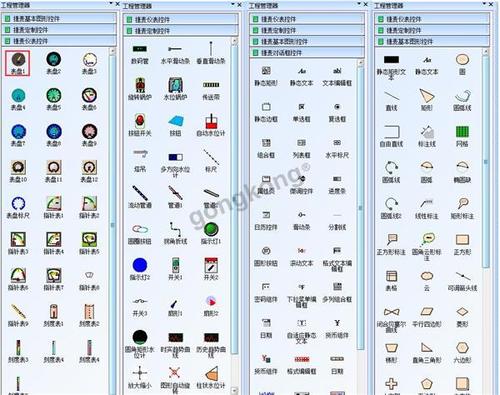Choose the 复选框 control icon
Viewport: 500px width, 395px height.
337,113
